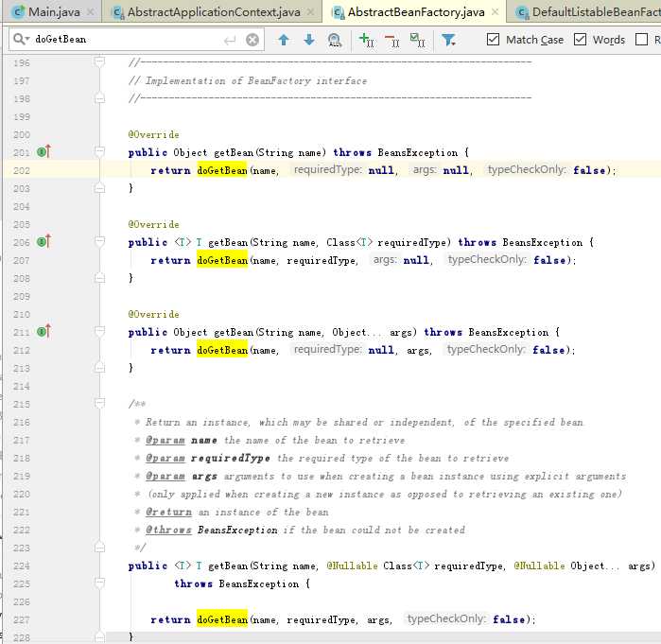Click line number 224 in the gutter
Viewport: 661px width, 644px height.
pos(22,566)
